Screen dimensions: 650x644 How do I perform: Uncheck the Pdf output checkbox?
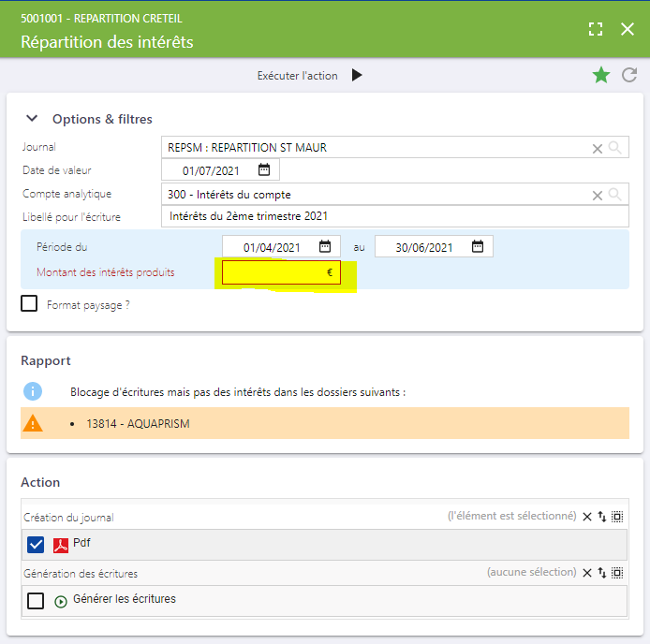pyautogui.click(x=36, y=545)
